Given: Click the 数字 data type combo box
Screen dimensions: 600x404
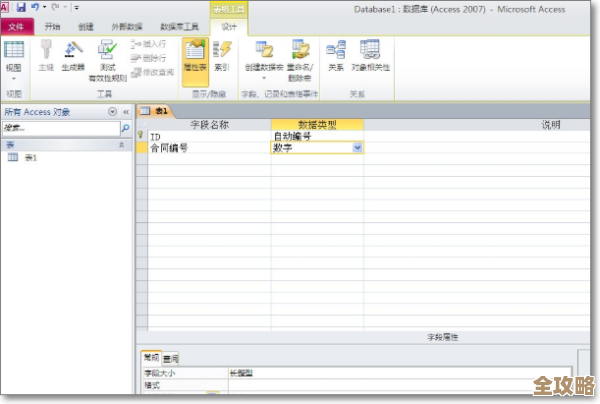Looking at the screenshot, I should [317, 148].
